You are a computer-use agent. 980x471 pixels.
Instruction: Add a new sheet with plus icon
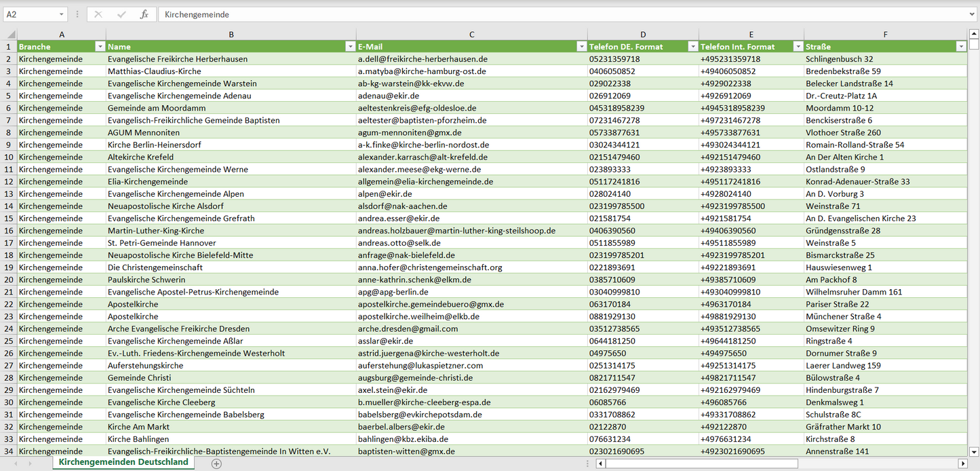(x=216, y=464)
